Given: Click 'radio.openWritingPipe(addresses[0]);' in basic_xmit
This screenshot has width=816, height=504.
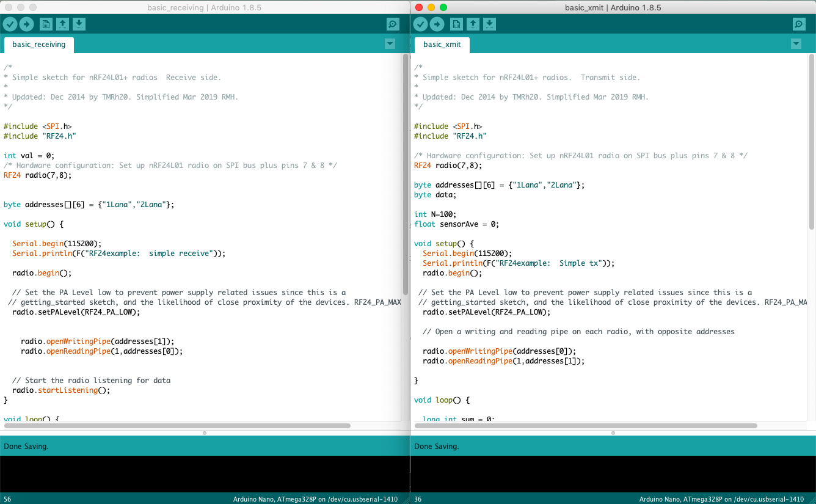Looking at the screenshot, I should pos(499,351).
